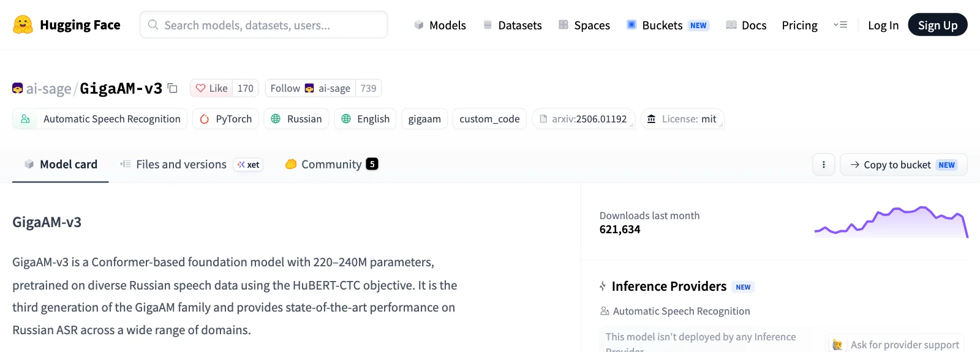Click the magnifier icon in search box
This screenshot has width=980, height=352.
point(153,24)
